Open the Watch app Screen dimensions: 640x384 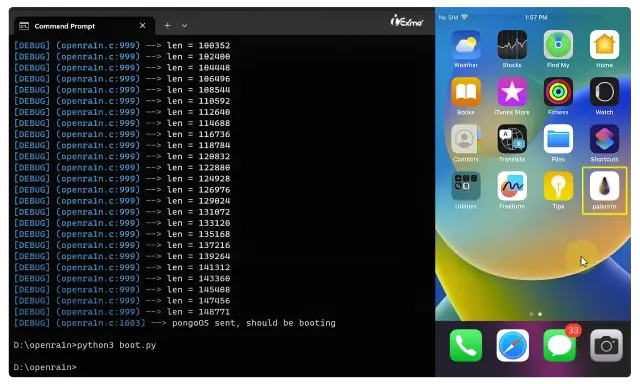point(604,92)
